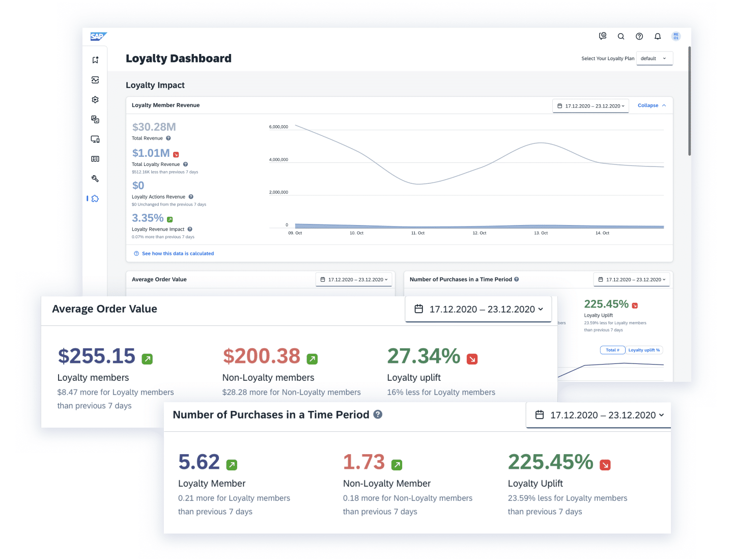Image resolution: width=733 pixels, height=560 pixels.
Task: Click the page vertical scrollbar
Action: point(689,102)
